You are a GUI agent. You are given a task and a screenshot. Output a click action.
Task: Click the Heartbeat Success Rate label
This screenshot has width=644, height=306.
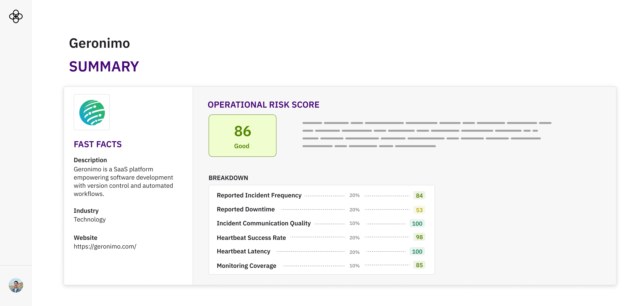tap(251, 238)
